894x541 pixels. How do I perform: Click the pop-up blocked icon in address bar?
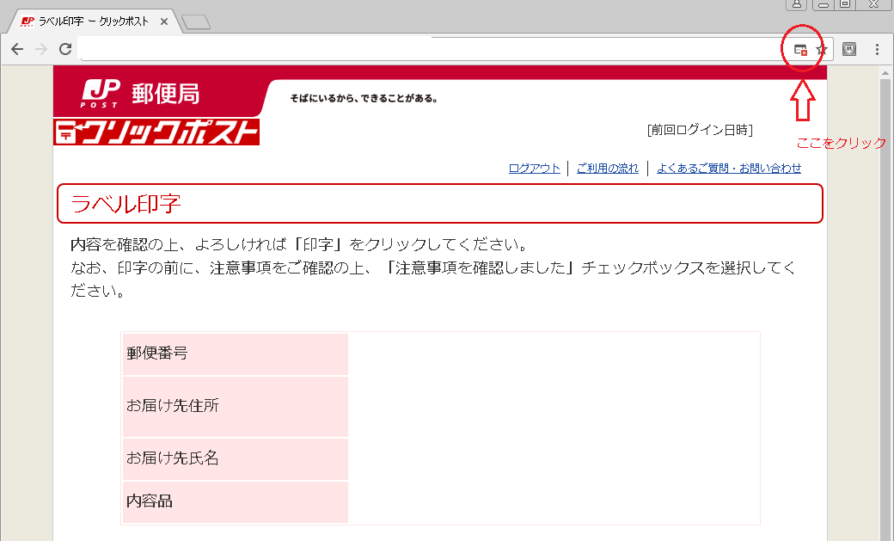pos(800,49)
